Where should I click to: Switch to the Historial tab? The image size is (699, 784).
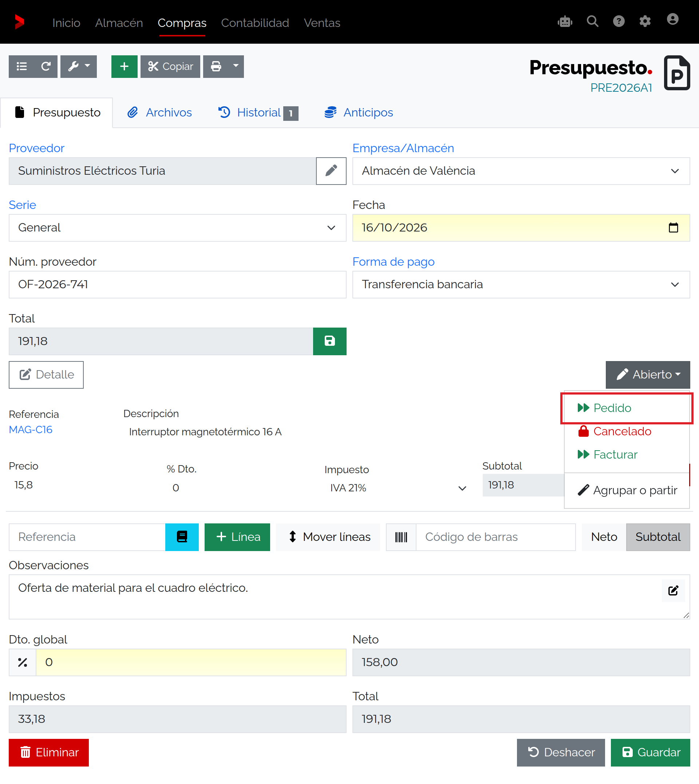coord(258,112)
